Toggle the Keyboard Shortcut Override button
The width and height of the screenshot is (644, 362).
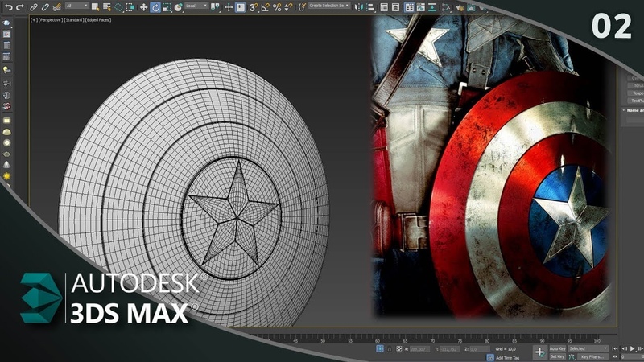point(240,7)
